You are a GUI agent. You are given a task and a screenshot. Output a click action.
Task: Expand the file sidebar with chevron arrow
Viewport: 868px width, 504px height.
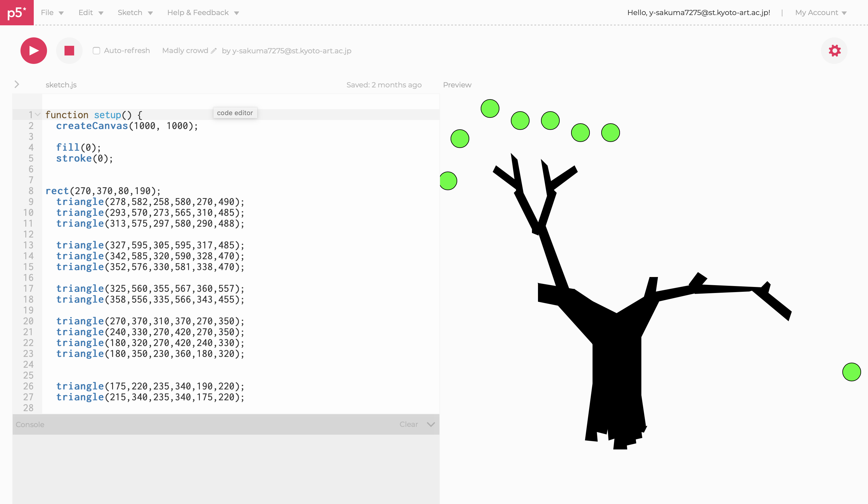pyautogui.click(x=17, y=84)
